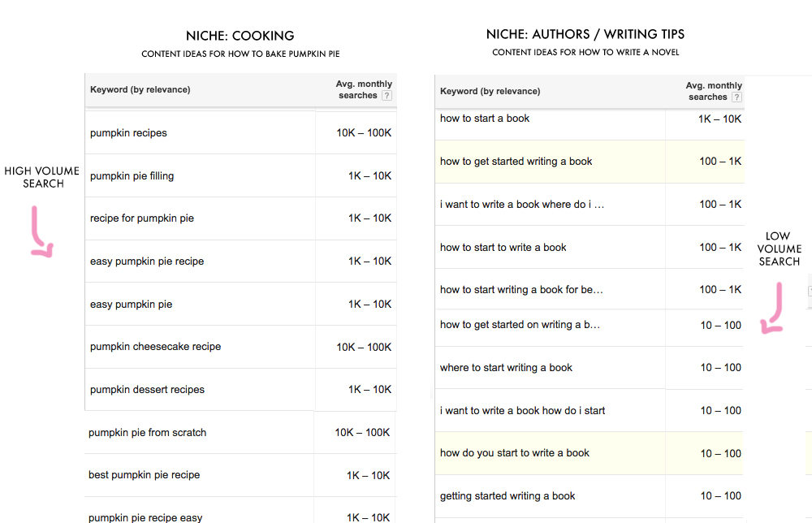Click the 1K – 10K volume for 'best pumpkin pie recipe'
The height and width of the screenshot is (523, 812).
[368, 475]
